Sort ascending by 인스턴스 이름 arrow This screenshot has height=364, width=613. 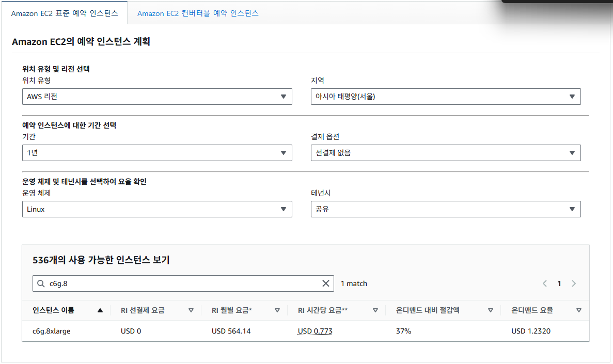100,310
